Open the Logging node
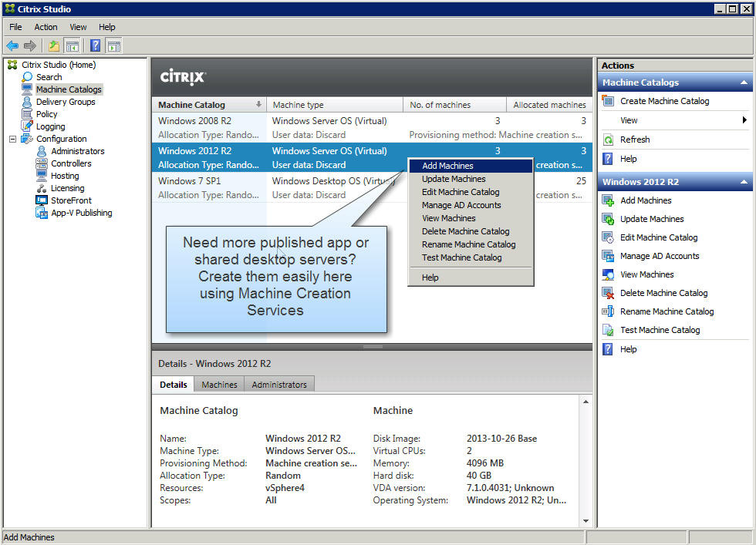This screenshot has width=756, height=545. coord(51,126)
